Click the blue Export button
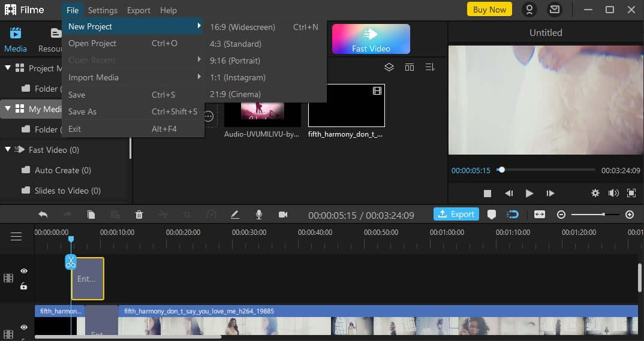 click(456, 214)
